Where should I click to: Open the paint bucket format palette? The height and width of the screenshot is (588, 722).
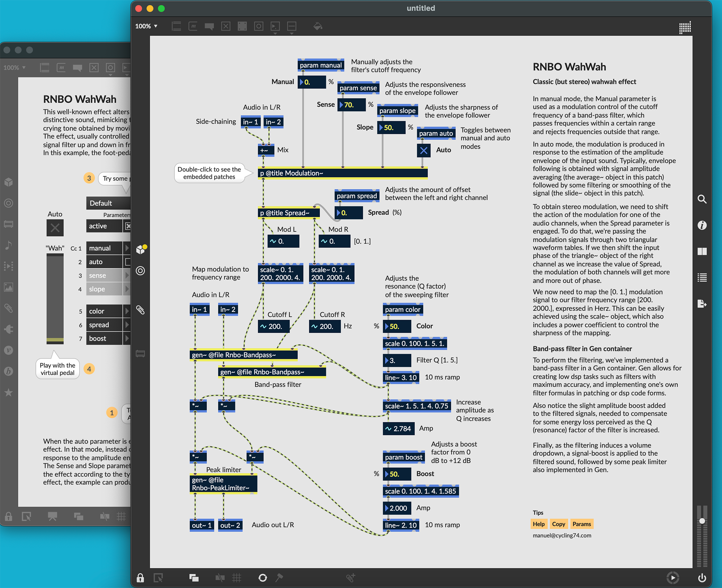318,26
